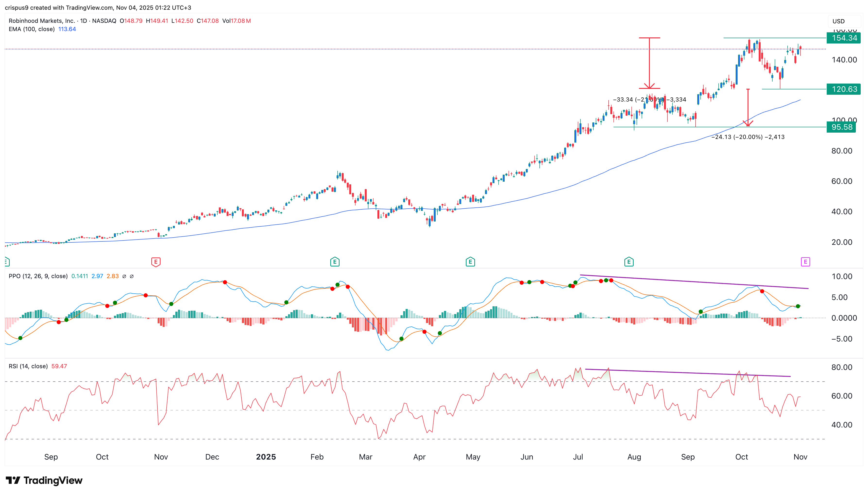This screenshot has height=495, width=868.
Task: Click the 95.58 price label
Action: 842,127
